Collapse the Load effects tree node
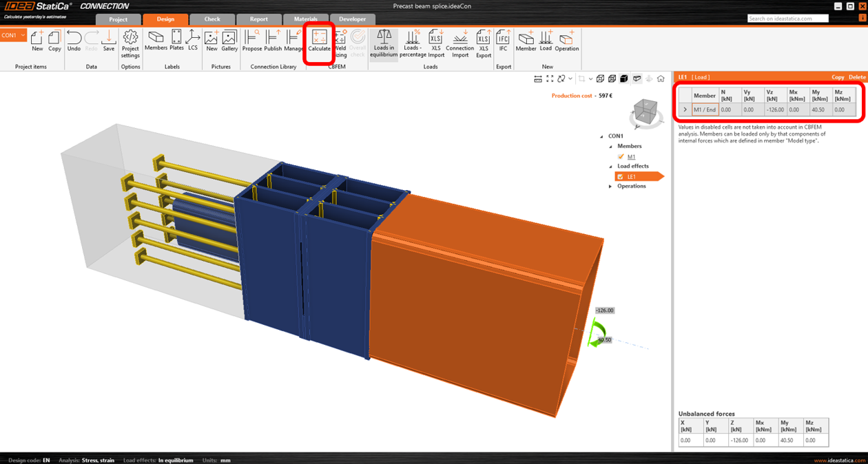The height and width of the screenshot is (464, 868). click(x=610, y=167)
